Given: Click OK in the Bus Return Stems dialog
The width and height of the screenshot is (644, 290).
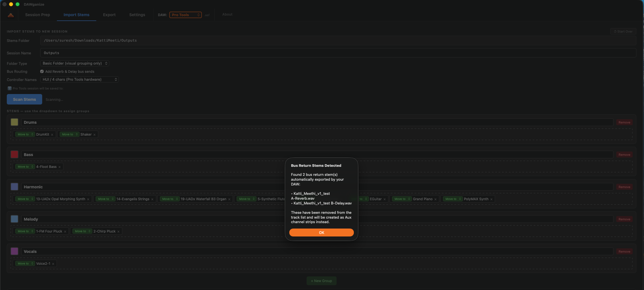Looking at the screenshot, I should [x=321, y=233].
